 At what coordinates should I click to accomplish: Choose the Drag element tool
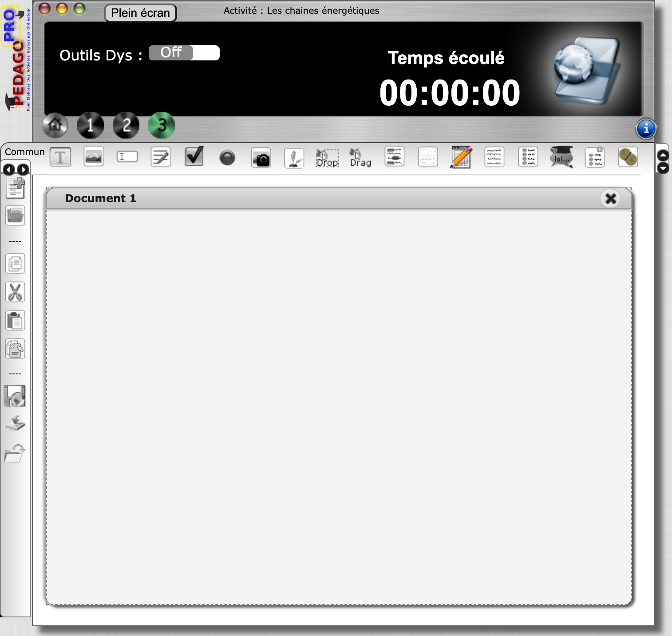click(360, 158)
